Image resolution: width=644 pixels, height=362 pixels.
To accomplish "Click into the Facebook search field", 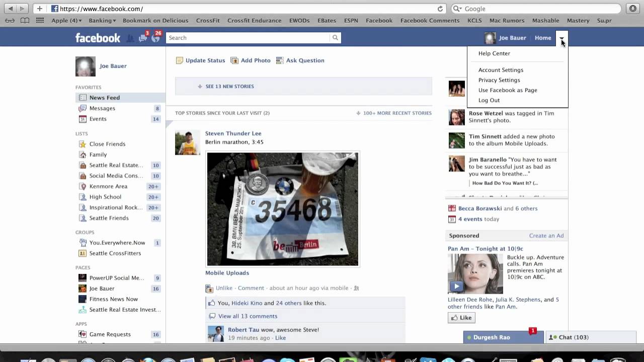I will [248, 38].
